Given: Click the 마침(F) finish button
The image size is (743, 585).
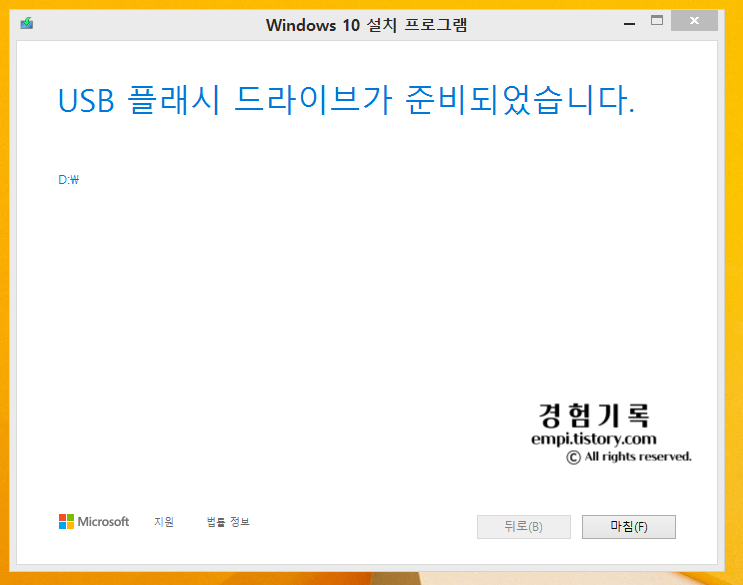Looking at the screenshot, I should point(628,527).
